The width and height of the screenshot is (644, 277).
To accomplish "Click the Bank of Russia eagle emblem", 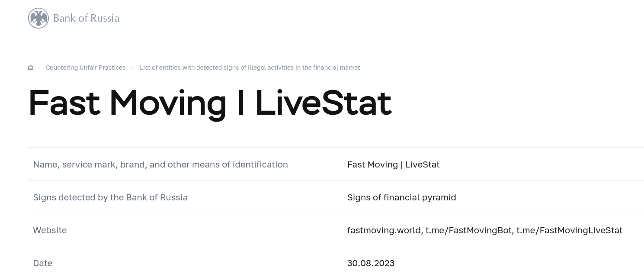I will (x=38, y=18).
